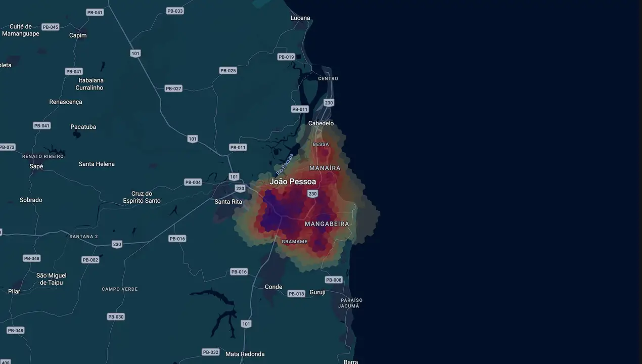Click the Cabedelo label
Image resolution: width=642 pixels, height=364 pixels.
click(321, 123)
